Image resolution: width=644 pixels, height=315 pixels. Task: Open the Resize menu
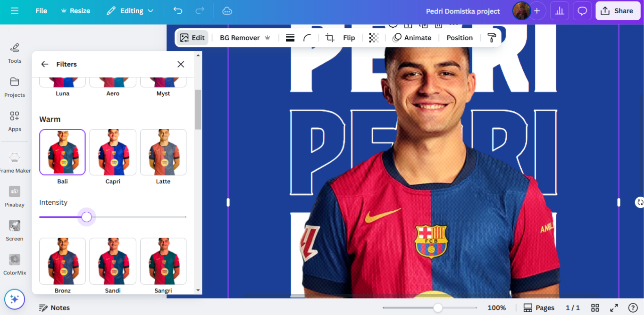pos(75,11)
